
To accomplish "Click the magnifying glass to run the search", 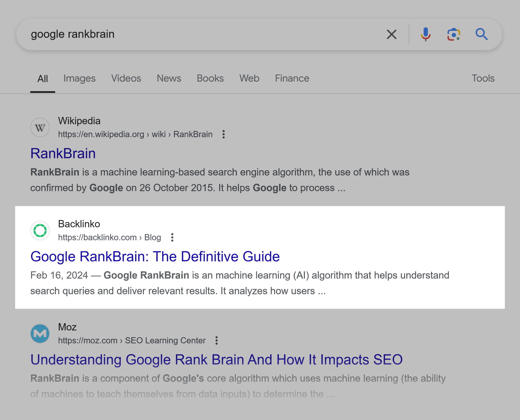I will 482,34.
